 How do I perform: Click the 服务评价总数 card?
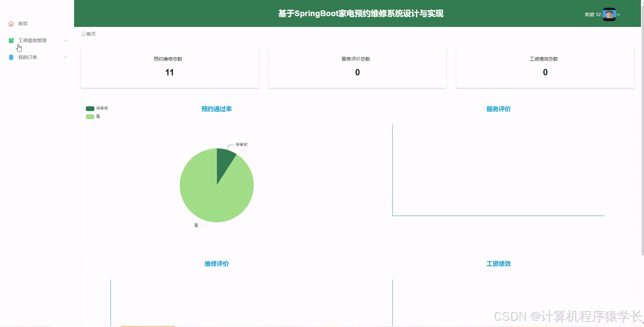click(357, 67)
